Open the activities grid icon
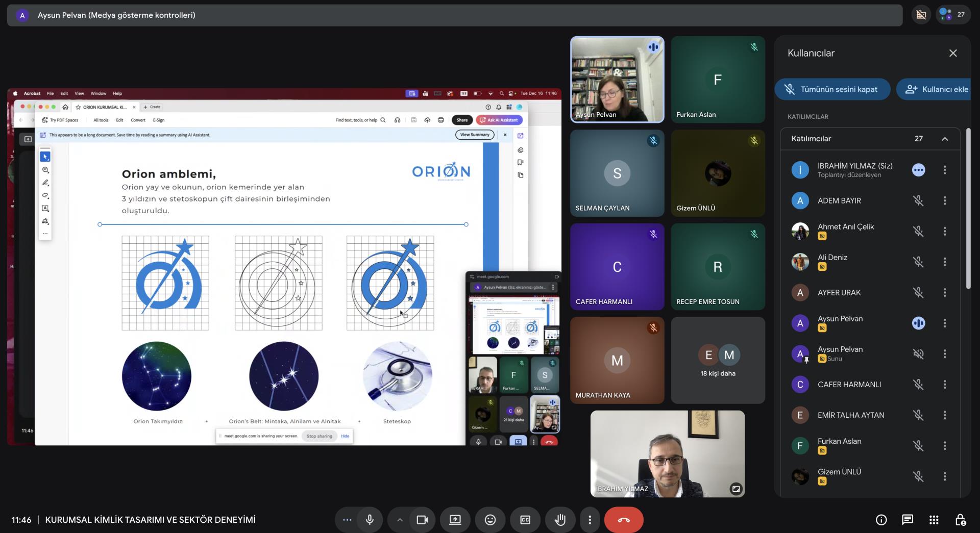 coord(934,520)
